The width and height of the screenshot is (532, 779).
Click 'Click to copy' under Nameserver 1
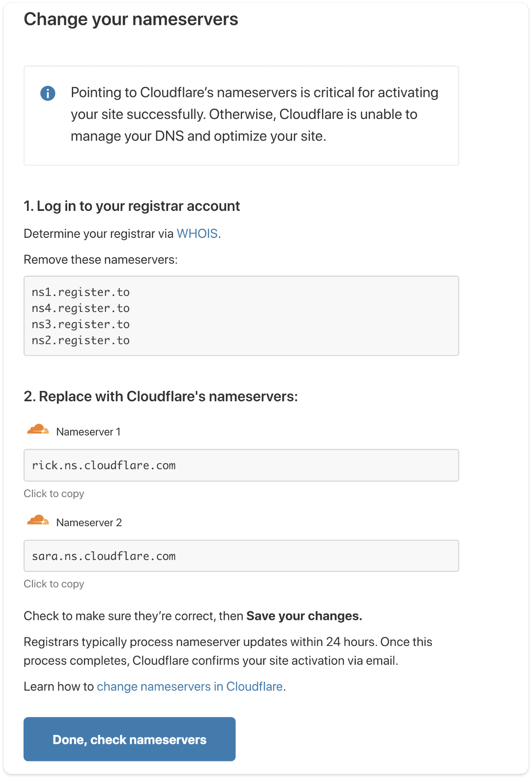pyautogui.click(x=54, y=493)
